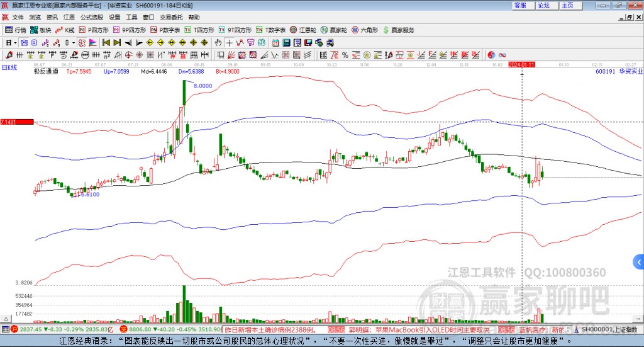Open the 文件 menu
The image size is (644, 347).
(x=18, y=17)
